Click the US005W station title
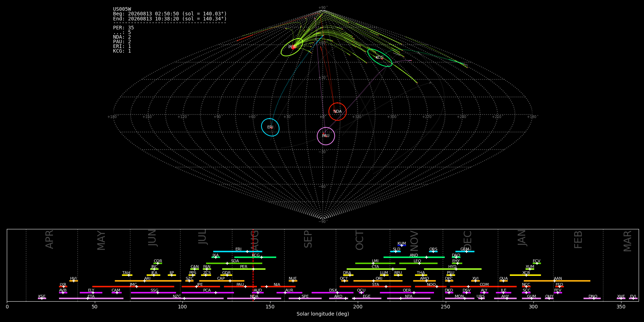644x322 pixels. (122, 9)
